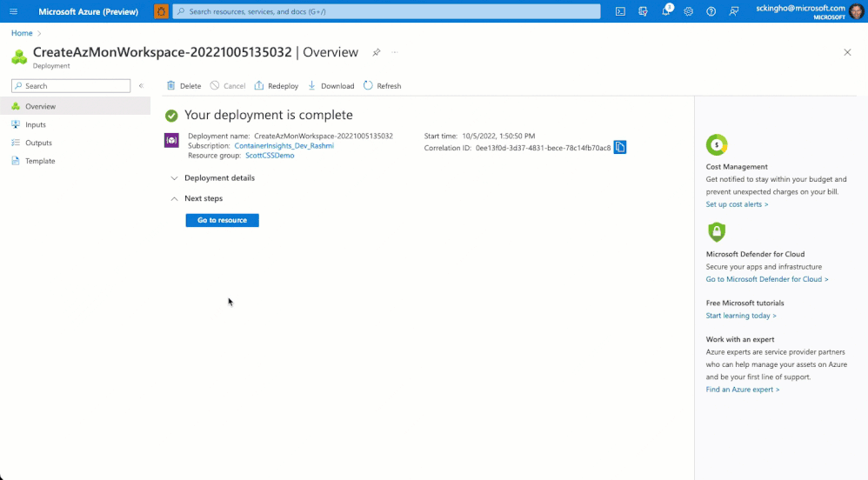Click the Cost Management icon
Viewport: 868px width, 480px height.
click(717, 145)
